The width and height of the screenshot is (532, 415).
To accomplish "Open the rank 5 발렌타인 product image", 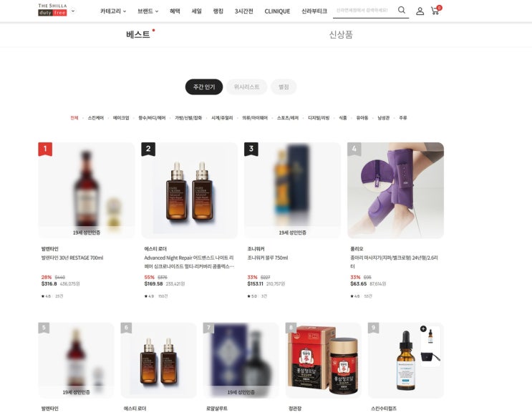I will click(77, 361).
